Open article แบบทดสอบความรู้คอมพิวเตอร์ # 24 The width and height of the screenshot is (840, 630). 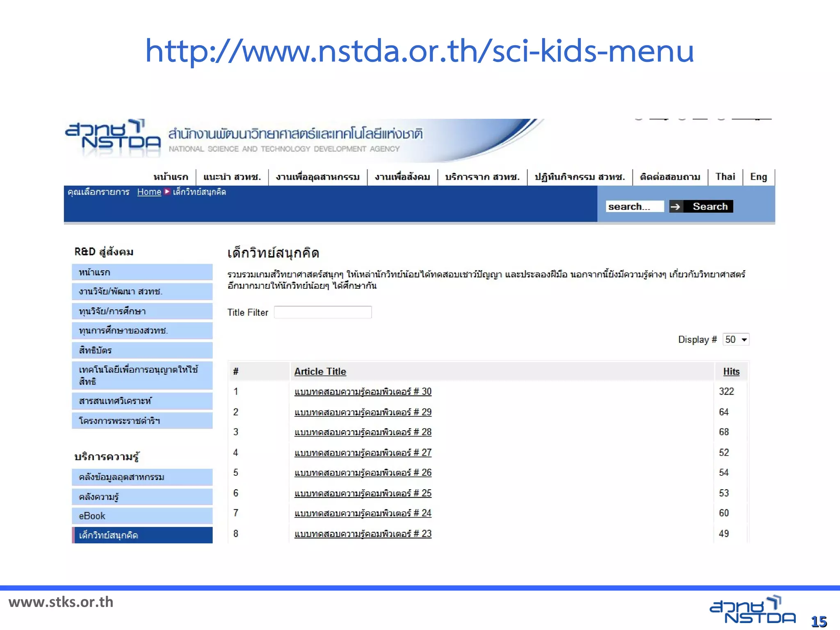coord(363,513)
